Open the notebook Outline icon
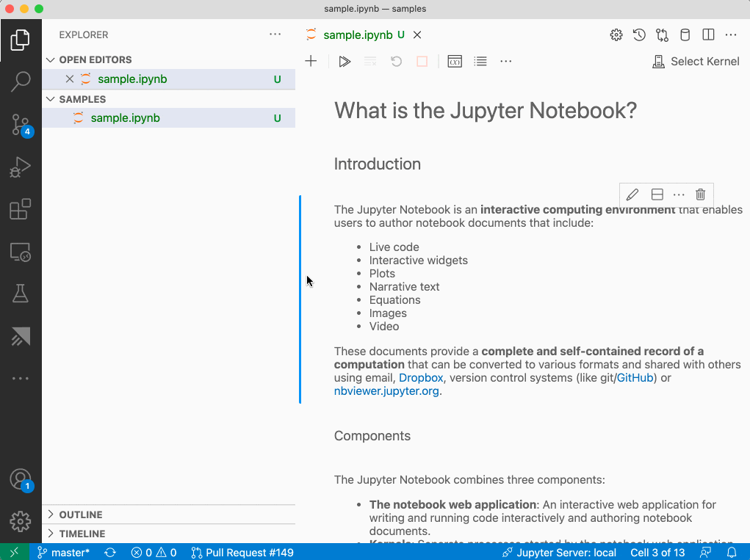 pos(480,61)
